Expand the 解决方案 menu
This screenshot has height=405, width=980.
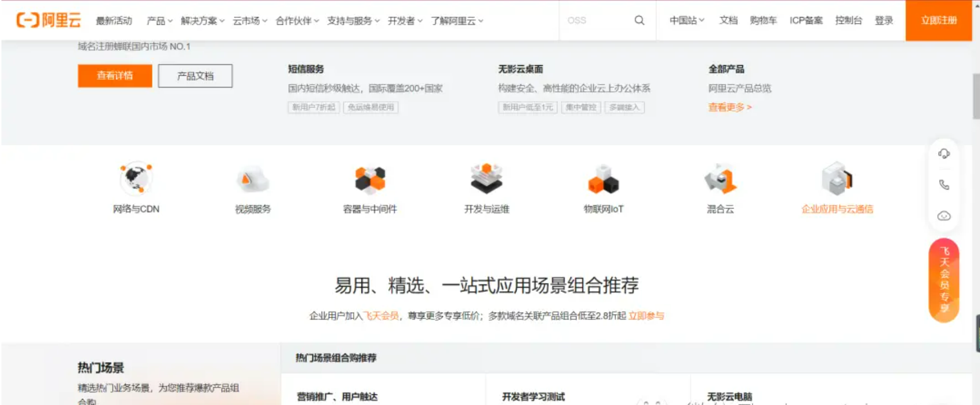(x=202, y=21)
